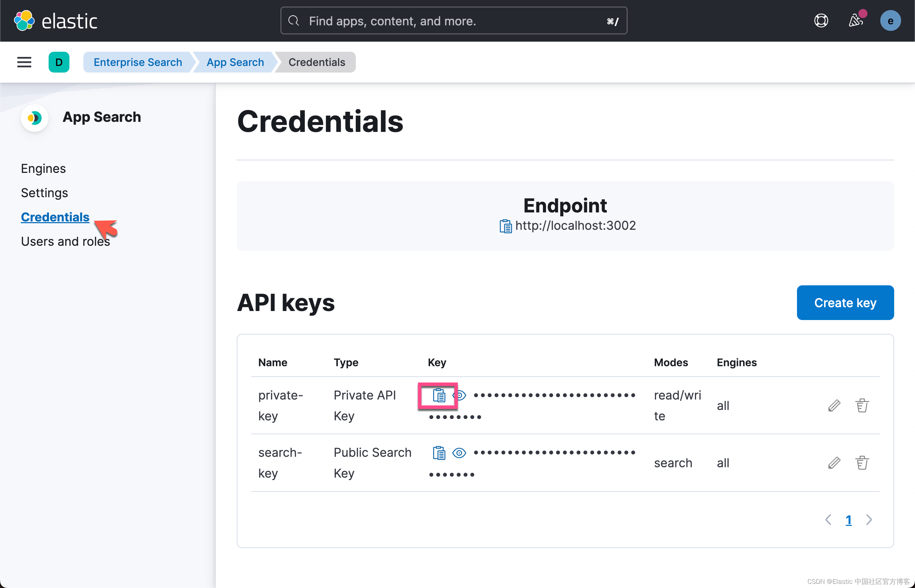915x588 pixels.
Task: Focus the Find apps search field
Action: tap(453, 20)
